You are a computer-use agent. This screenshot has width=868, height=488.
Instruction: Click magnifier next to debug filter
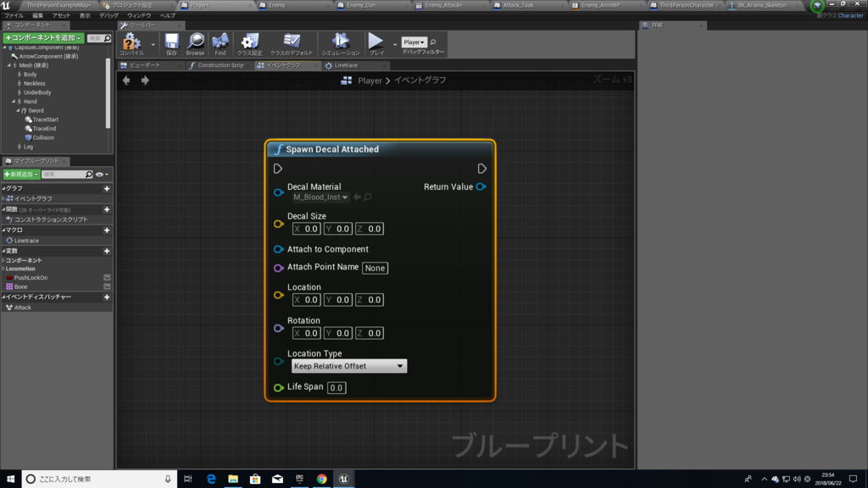[433, 42]
